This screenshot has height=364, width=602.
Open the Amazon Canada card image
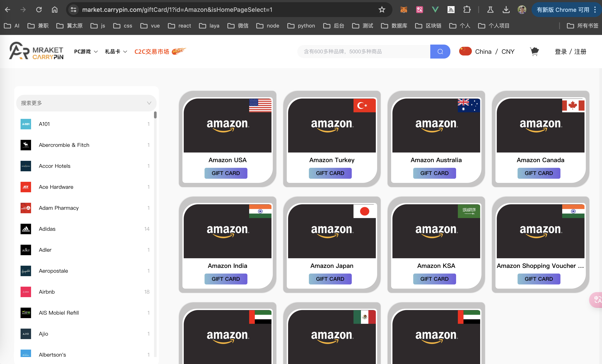click(541, 125)
